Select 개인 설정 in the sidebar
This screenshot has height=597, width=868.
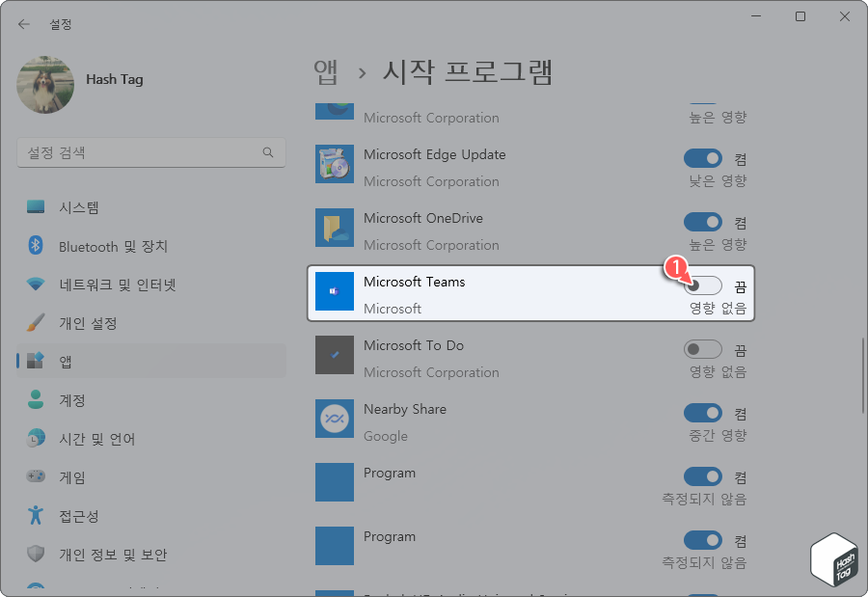pyautogui.click(x=82, y=323)
